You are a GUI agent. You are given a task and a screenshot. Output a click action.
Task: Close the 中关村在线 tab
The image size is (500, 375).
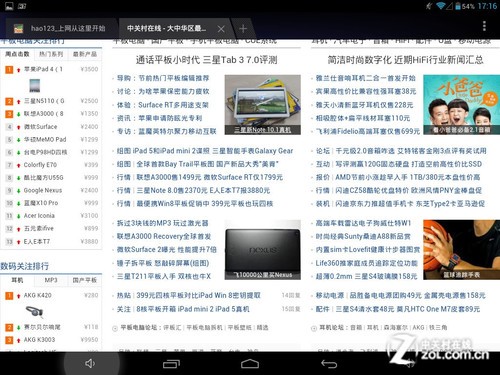coord(221,29)
